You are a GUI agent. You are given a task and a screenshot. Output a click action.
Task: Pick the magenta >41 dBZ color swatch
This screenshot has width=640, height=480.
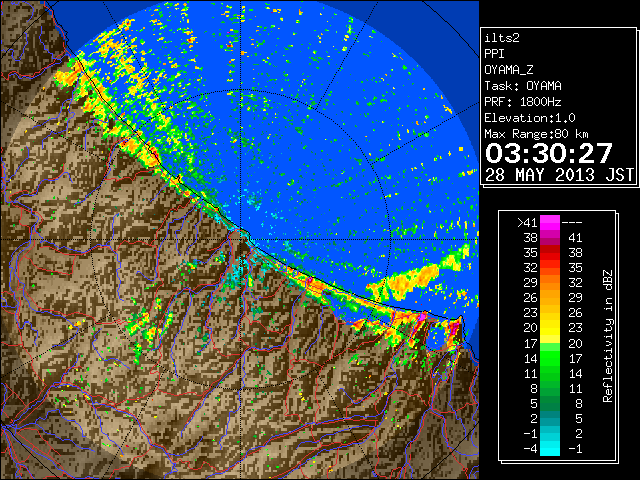coord(550,223)
